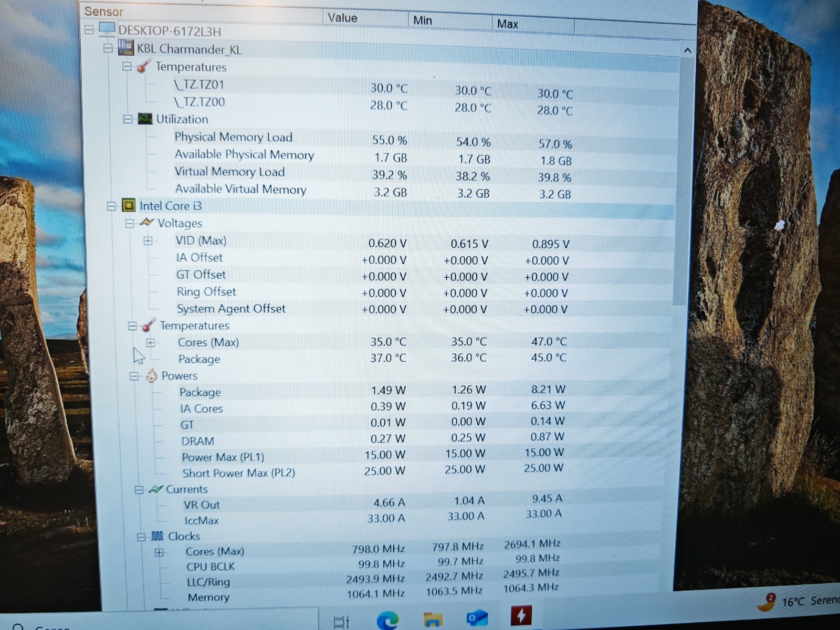Click the Clocks waveform icon
The width and height of the screenshot is (840, 630).
point(157,536)
